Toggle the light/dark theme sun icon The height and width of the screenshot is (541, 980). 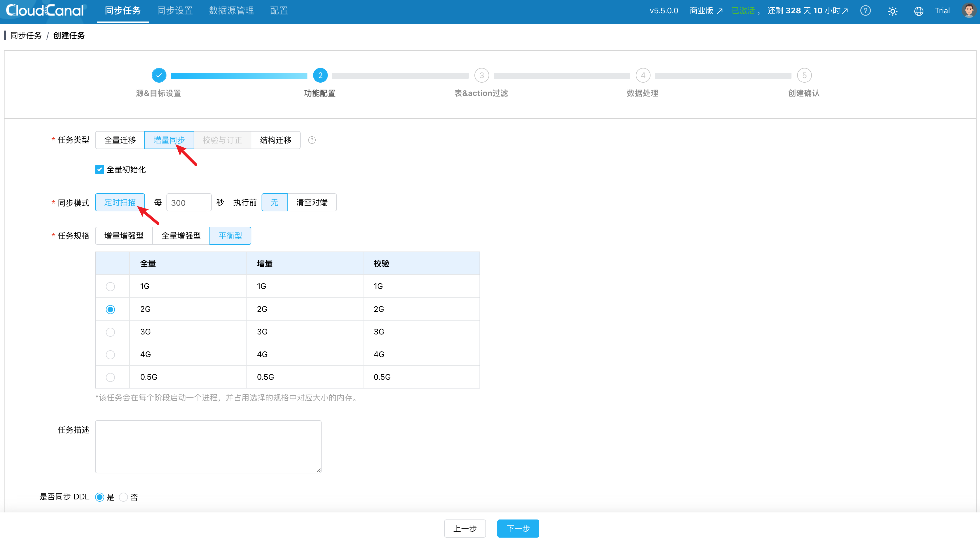click(892, 11)
